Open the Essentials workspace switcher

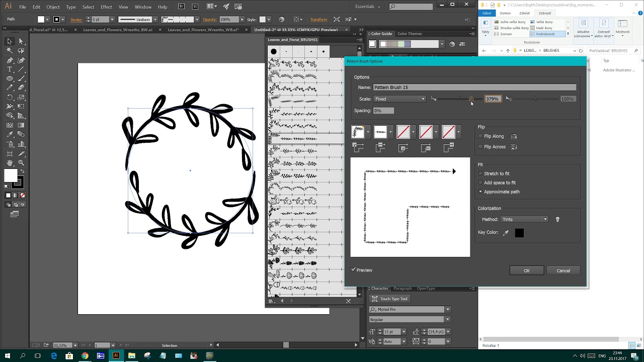(368, 7)
